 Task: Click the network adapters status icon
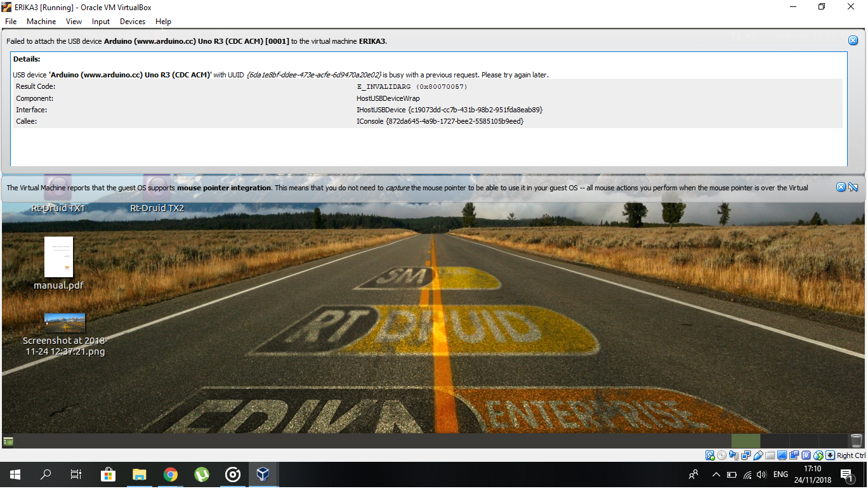tap(746, 455)
